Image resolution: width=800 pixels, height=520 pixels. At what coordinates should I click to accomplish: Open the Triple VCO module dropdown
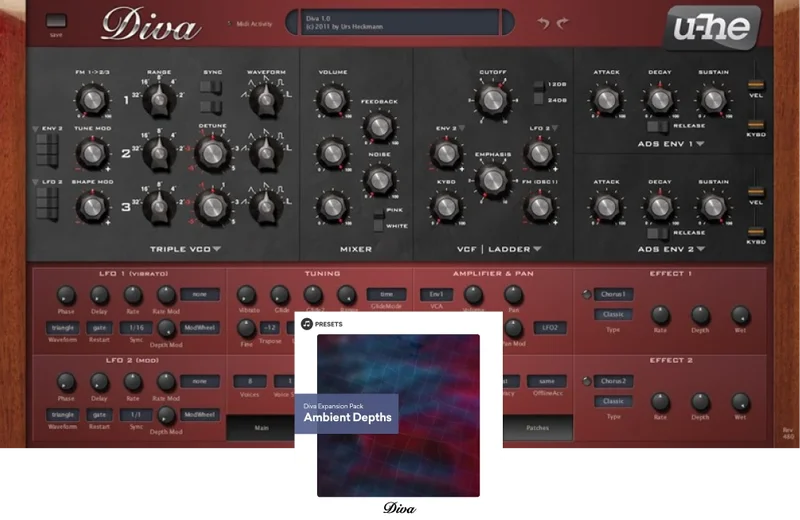coord(217,249)
